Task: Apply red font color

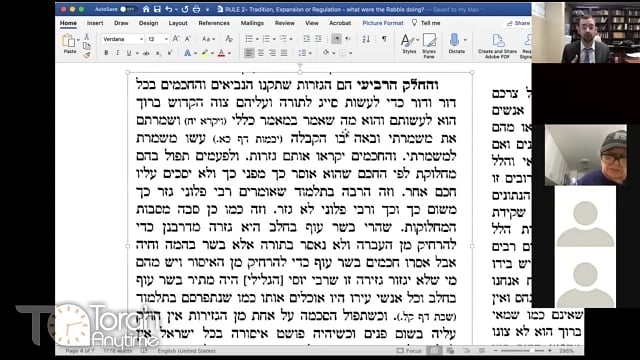Action: click(x=221, y=53)
